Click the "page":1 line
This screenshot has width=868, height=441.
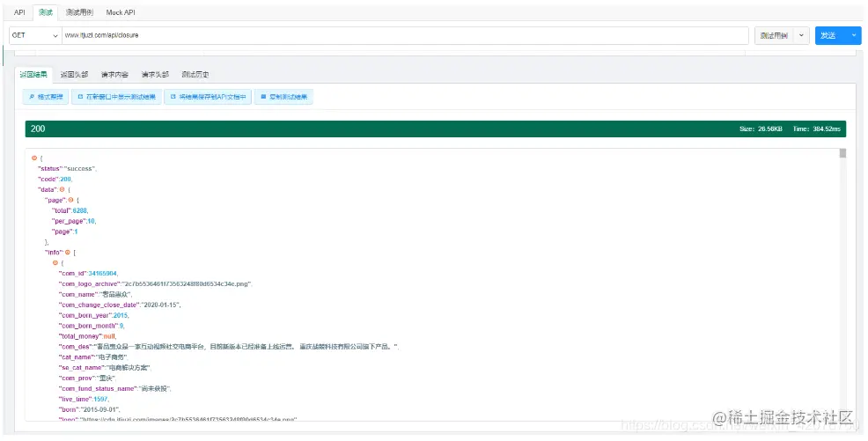64,232
